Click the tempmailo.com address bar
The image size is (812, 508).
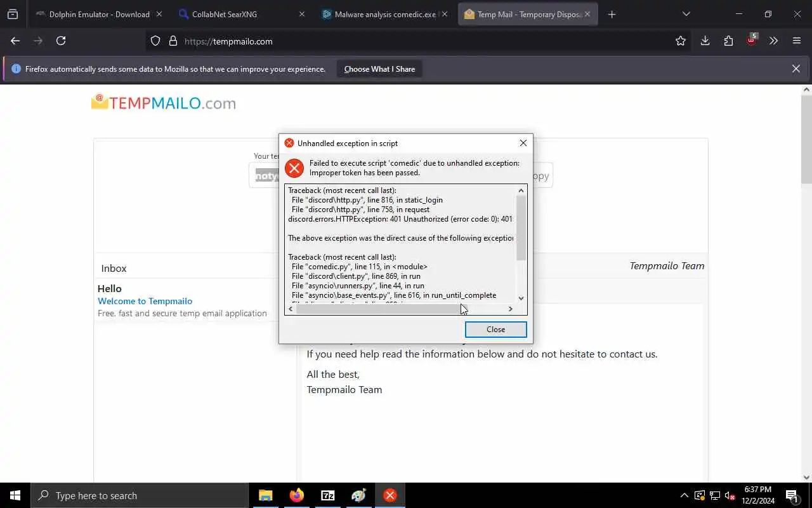[x=419, y=41]
